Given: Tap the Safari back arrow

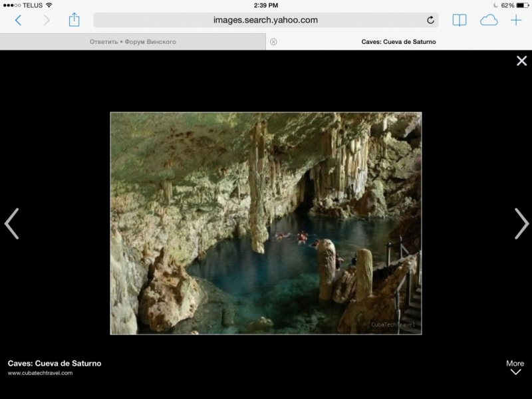Looking at the screenshot, I should click(x=18, y=20).
